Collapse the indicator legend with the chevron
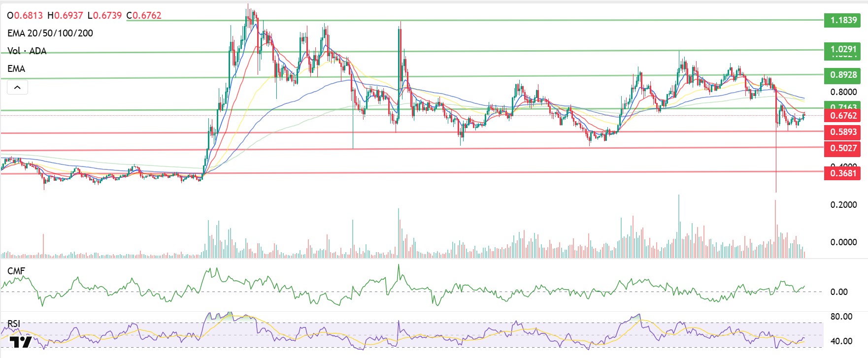Viewport: 868px width, 358px height. (17, 88)
